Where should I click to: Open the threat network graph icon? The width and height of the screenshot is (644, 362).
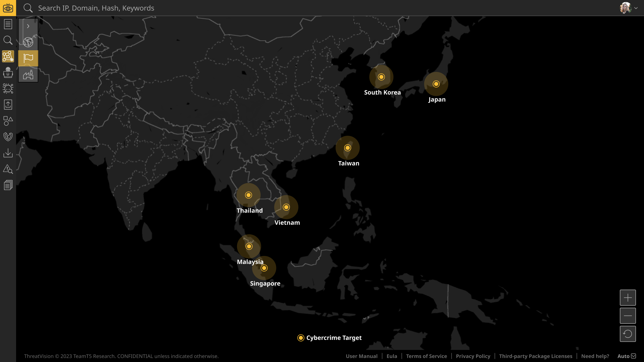tap(8, 56)
